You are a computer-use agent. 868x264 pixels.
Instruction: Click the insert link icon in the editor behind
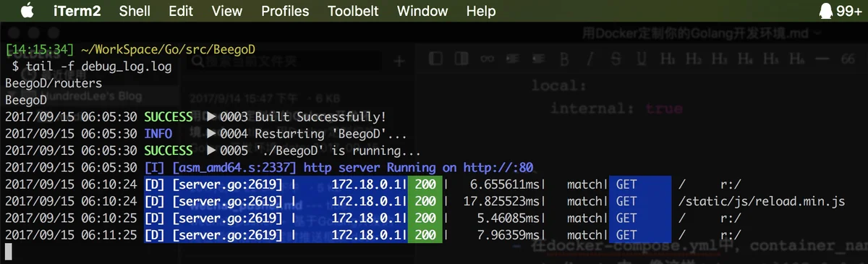click(x=488, y=59)
